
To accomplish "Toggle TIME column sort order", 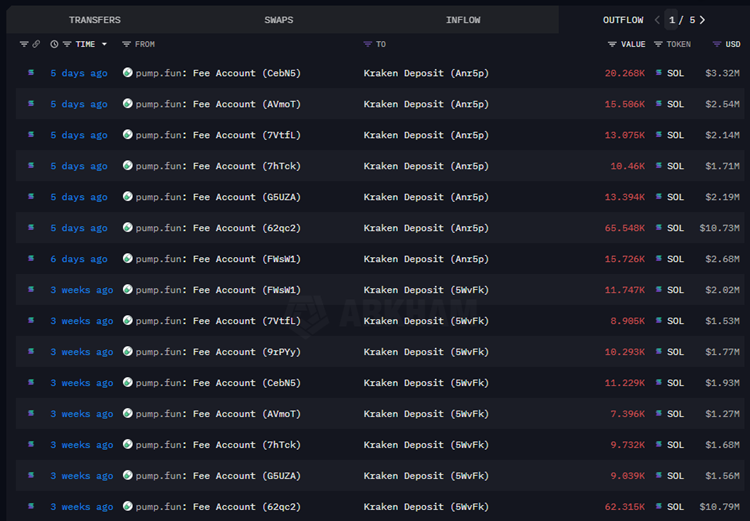I will coord(104,44).
